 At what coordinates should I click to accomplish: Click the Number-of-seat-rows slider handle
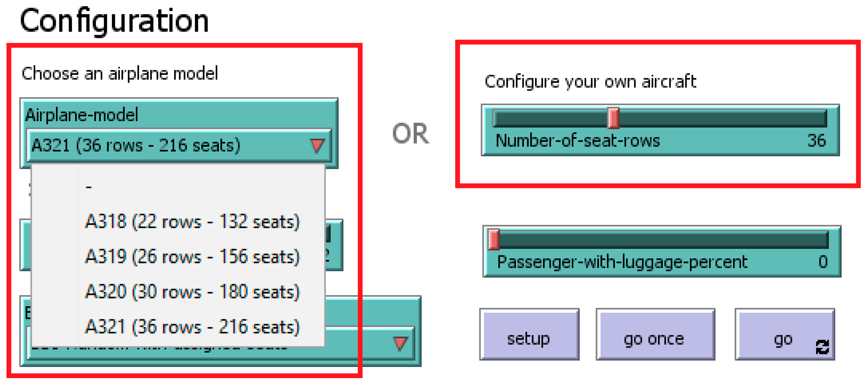click(x=613, y=118)
